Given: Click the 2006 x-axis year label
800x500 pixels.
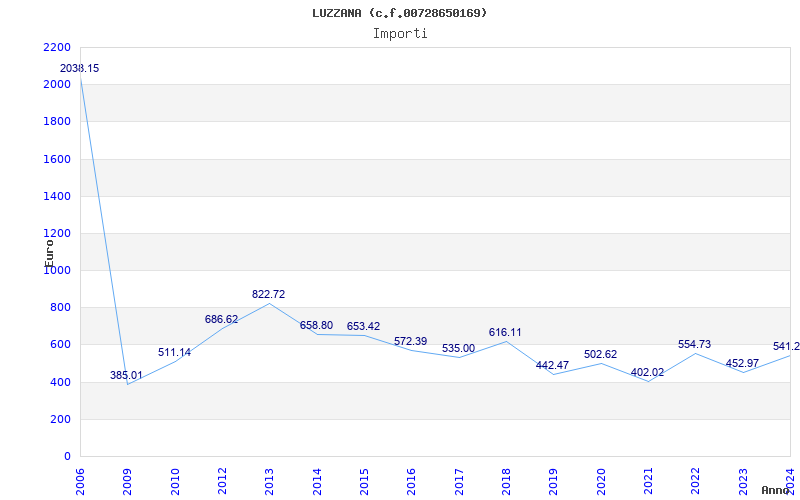Looking at the screenshot, I should tap(80, 482).
